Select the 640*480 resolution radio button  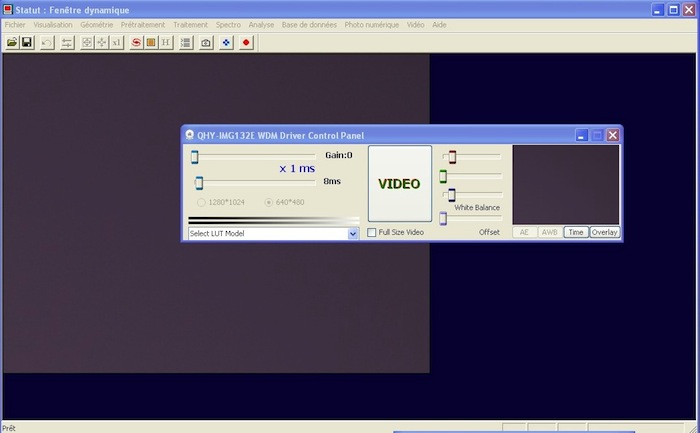coord(269,203)
